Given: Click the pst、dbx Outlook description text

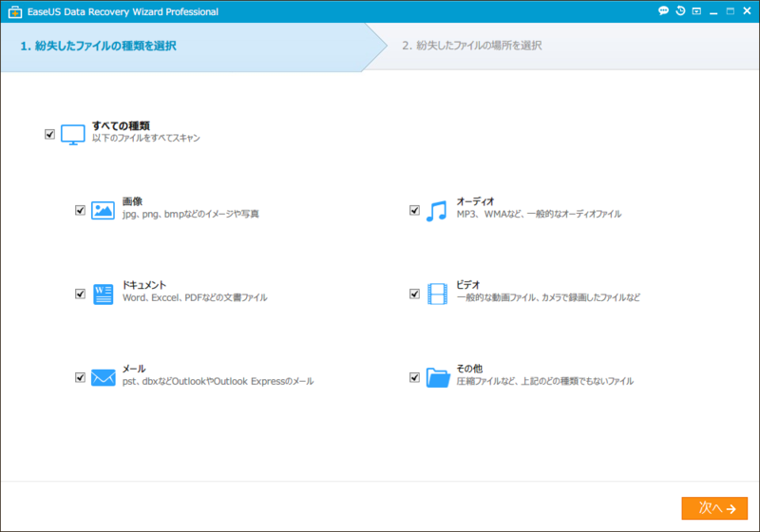Looking at the screenshot, I should (x=218, y=381).
